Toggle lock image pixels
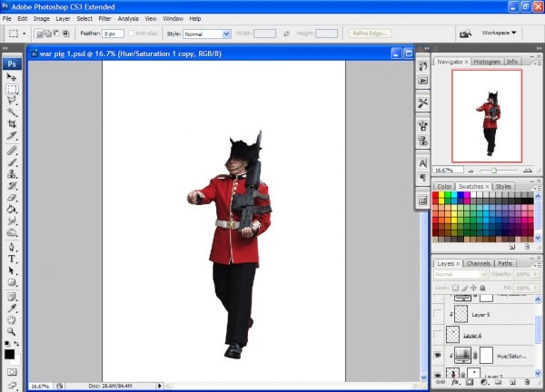This screenshot has height=392, width=545. pos(464,288)
